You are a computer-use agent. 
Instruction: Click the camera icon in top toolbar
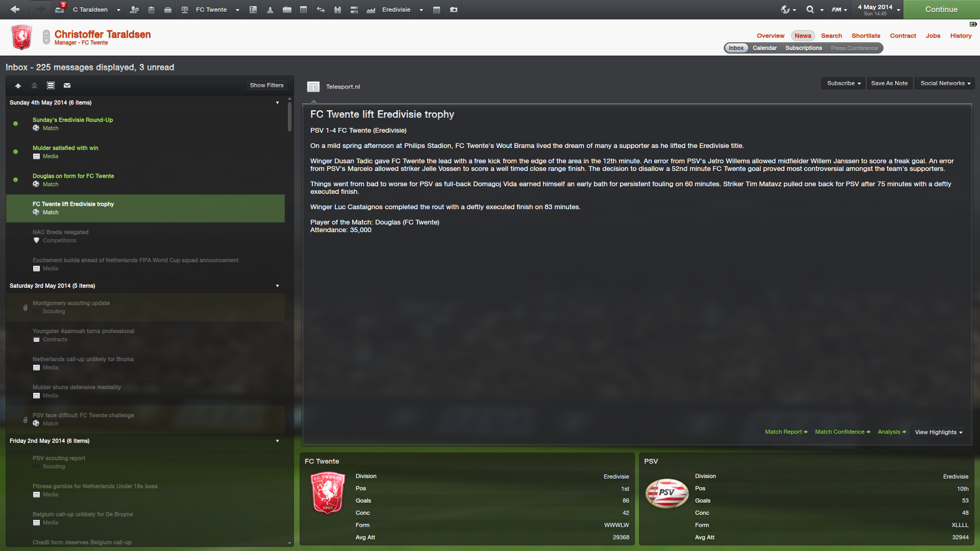tap(454, 10)
